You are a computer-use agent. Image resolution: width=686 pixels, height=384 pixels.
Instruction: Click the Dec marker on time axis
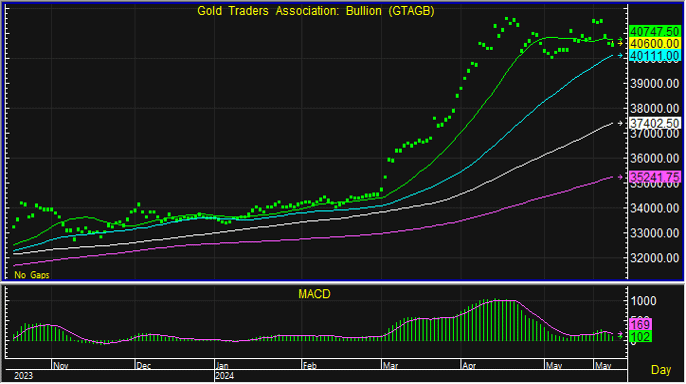click(x=144, y=366)
